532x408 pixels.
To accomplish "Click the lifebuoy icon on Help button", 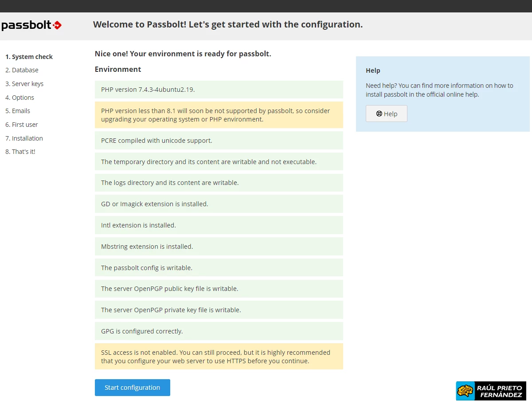I will point(379,114).
